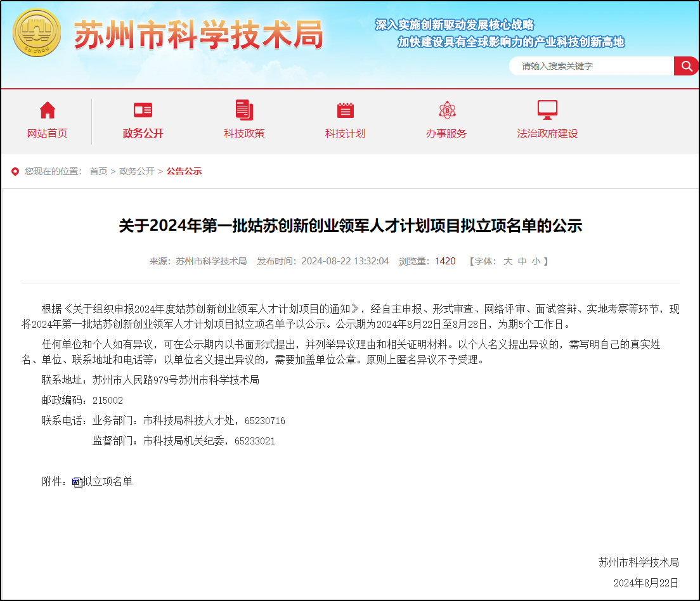Open the 公告公示 breadcrumb link
Viewport: 700px width, 601px height.
coord(184,171)
